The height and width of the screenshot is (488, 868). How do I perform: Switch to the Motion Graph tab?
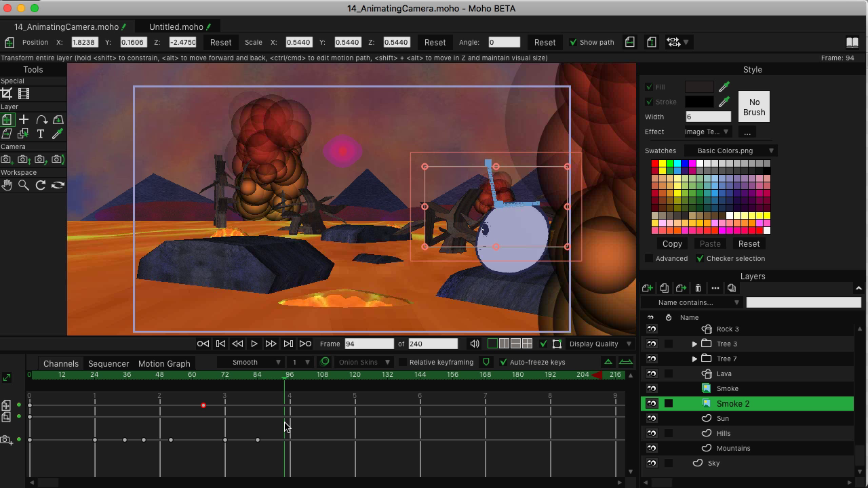tap(164, 363)
